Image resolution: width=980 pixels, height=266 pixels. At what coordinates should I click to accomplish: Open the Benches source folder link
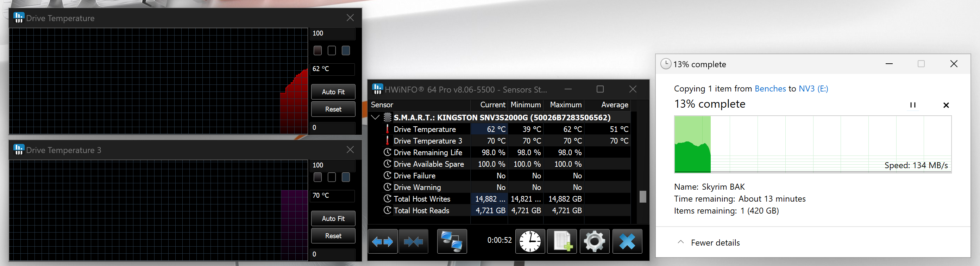[770, 89]
